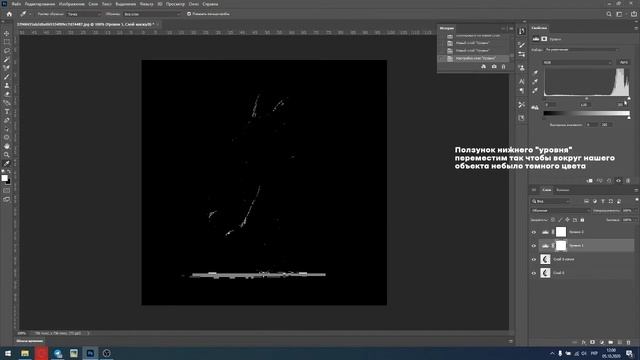
Task: Click the Уровни 1 layer mask thumbnail
Action: coord(561,245)
